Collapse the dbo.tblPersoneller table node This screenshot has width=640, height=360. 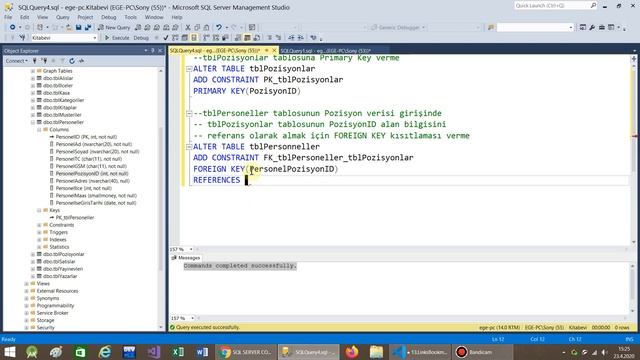[33, 122]
